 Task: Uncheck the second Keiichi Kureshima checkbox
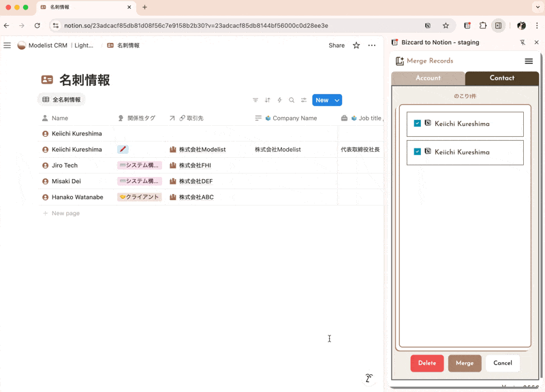[418, 152]
